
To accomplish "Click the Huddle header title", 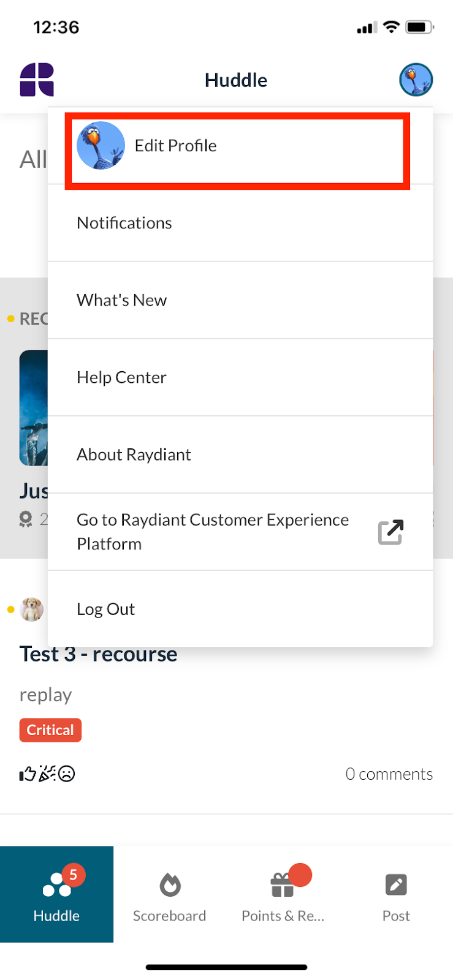I will (x=236, y=80).
